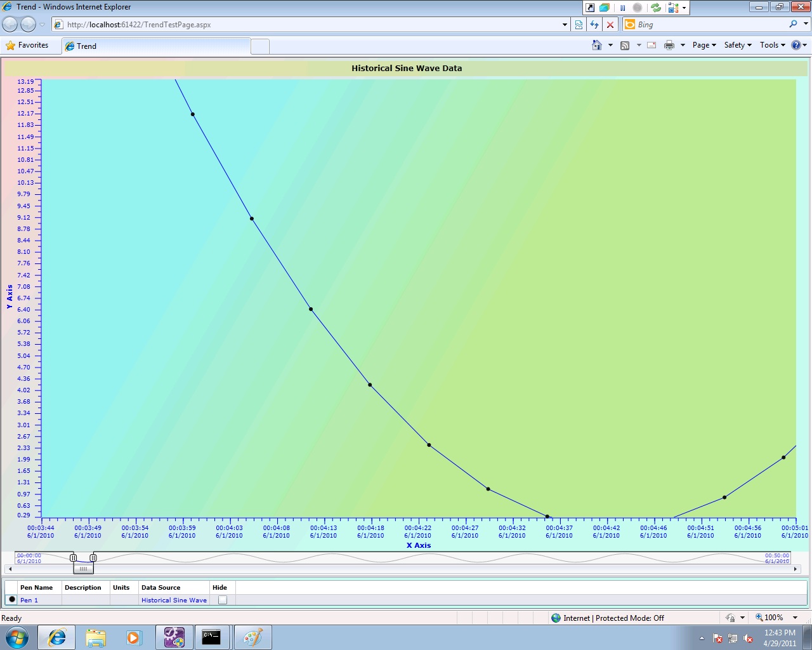Open the Safety menu
812x650 pixels.
(x=737, y=45)
